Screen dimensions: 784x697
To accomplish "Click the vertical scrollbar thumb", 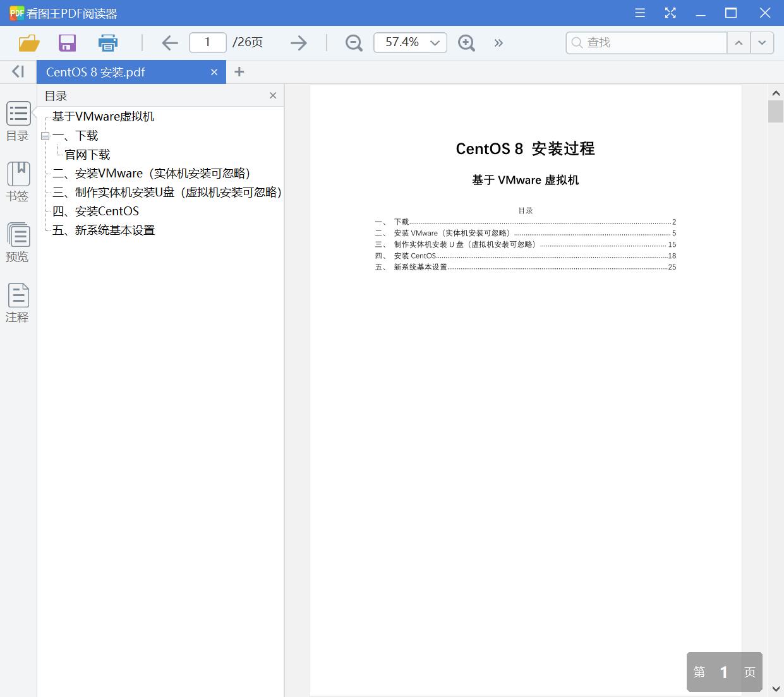I will tap(776, 111).
